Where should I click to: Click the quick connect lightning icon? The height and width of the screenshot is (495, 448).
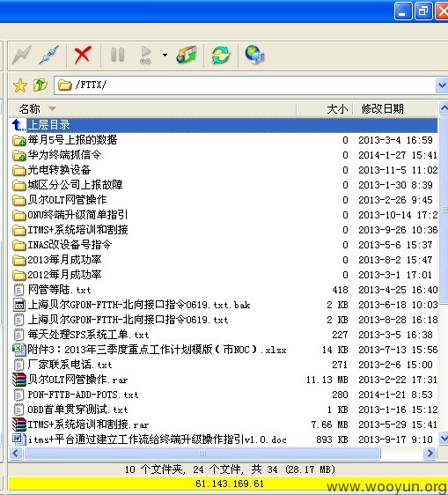point(22,55)
